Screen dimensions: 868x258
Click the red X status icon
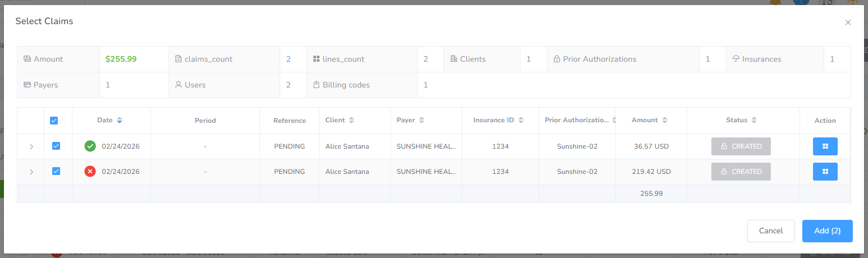pos(90,172)
